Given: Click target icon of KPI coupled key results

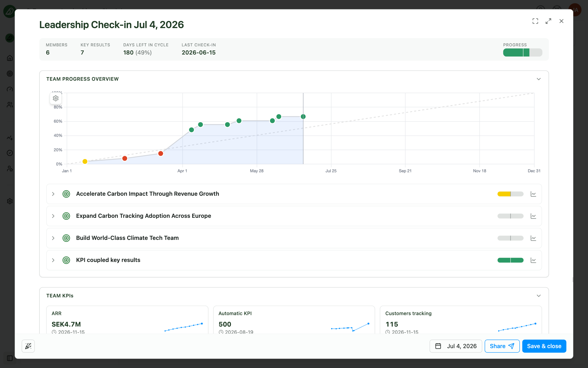Looking at the screenshot, I should tap(66, 260).
